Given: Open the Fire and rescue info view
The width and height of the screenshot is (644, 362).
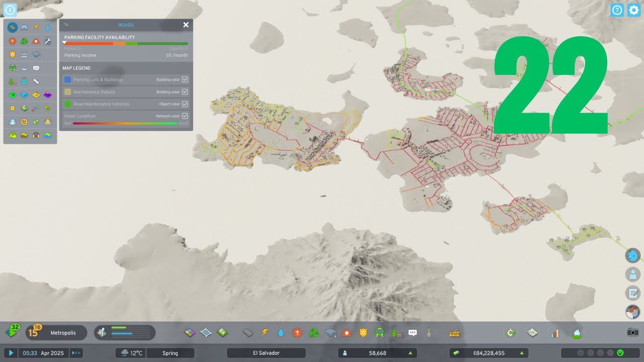Looking at the screenshot, I should (36, 41).
